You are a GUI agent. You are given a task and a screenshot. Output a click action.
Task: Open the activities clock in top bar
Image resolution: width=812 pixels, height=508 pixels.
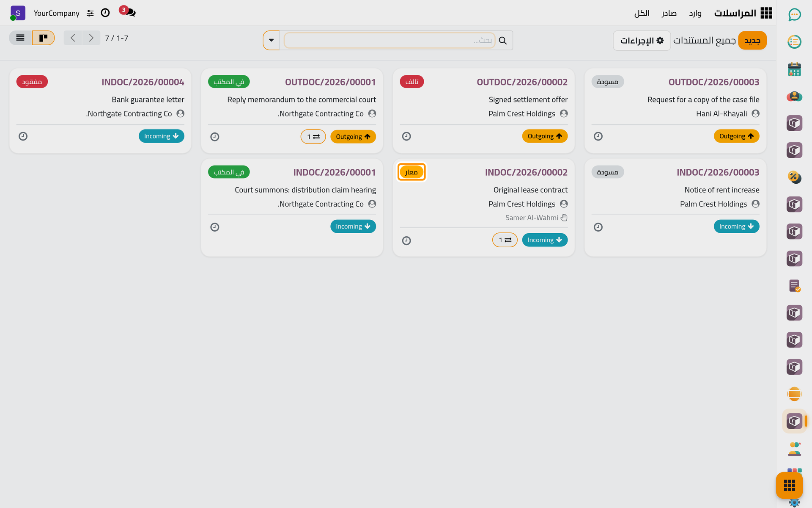105,13
